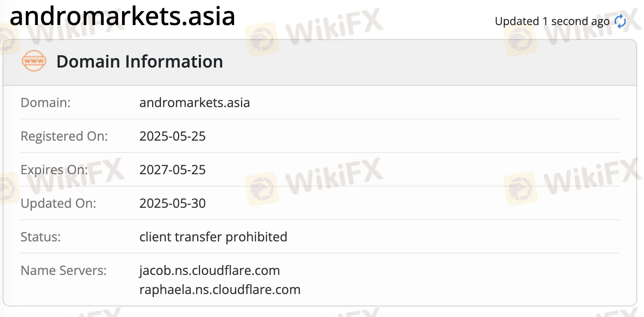Click the "Domain:" field label
Viewport: 644px width, 317px height.
45,102
